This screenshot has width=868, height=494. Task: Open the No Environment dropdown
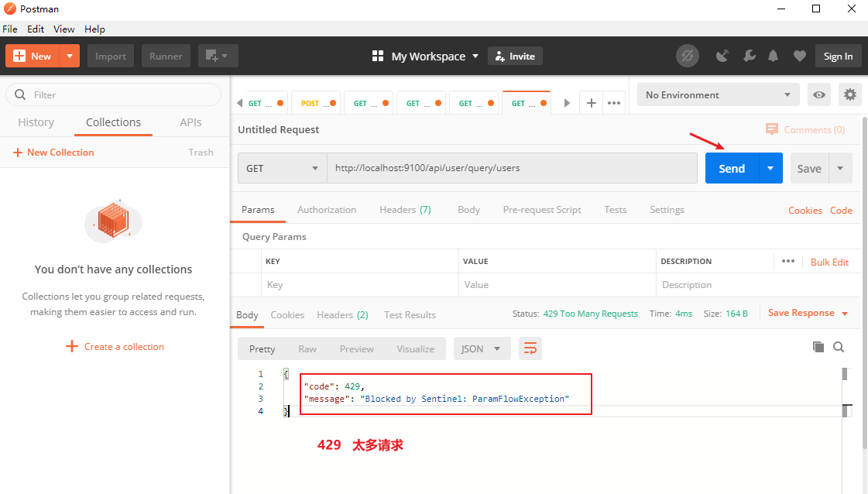(x=718, y=94)
